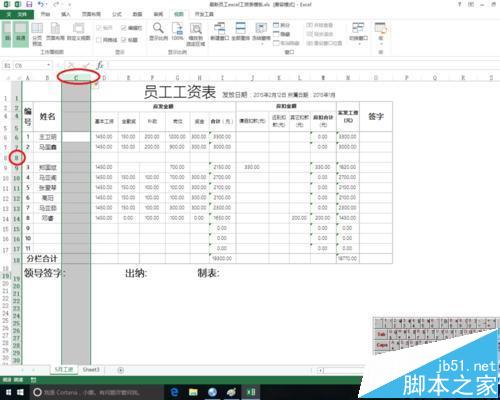The width and height of the screenshot is (500, 400).
Task: Click the Switch Windows icon
Action: tap(358, 28)
